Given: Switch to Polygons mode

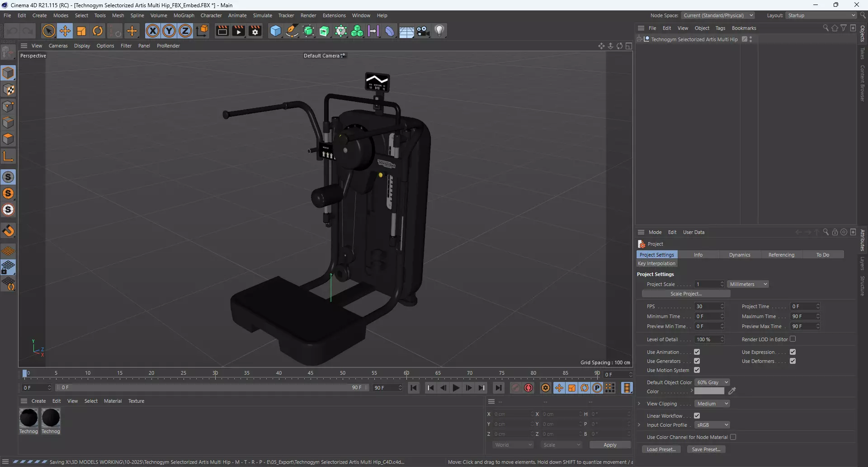Looking at the screenshot, I should coord(8,139).
